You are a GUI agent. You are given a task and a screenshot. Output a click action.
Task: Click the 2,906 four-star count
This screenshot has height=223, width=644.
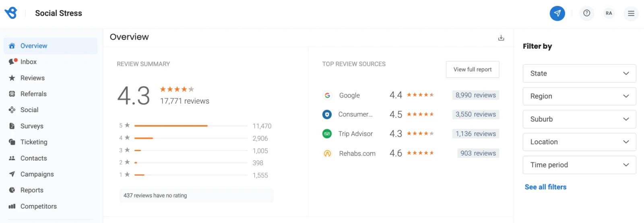(x=260, y=139)
